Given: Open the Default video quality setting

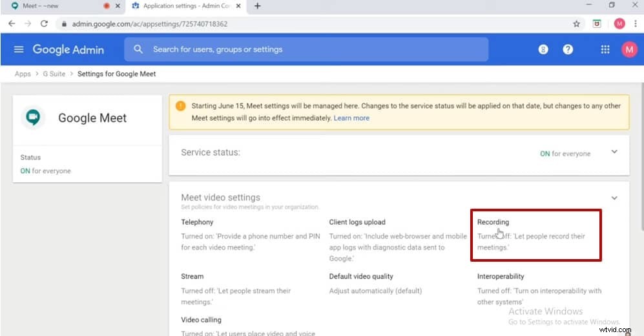Looking at the screenshot, I should [375, 284].
